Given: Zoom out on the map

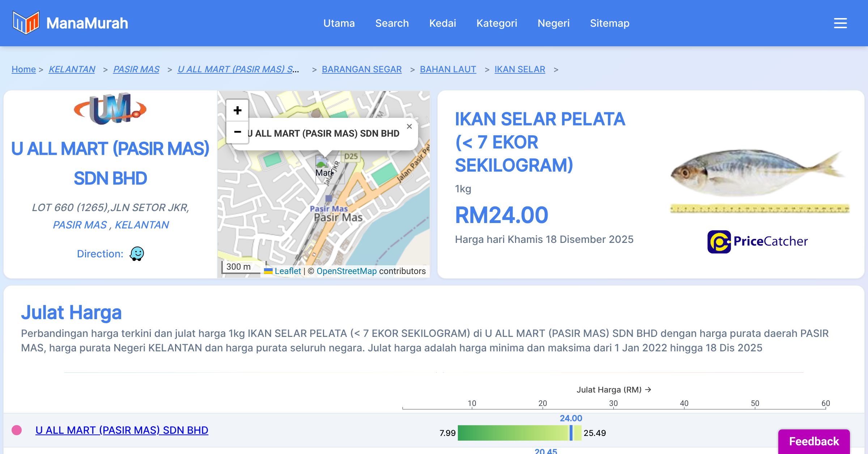Looking at the screenshot, I should click(x=237, y=132).
